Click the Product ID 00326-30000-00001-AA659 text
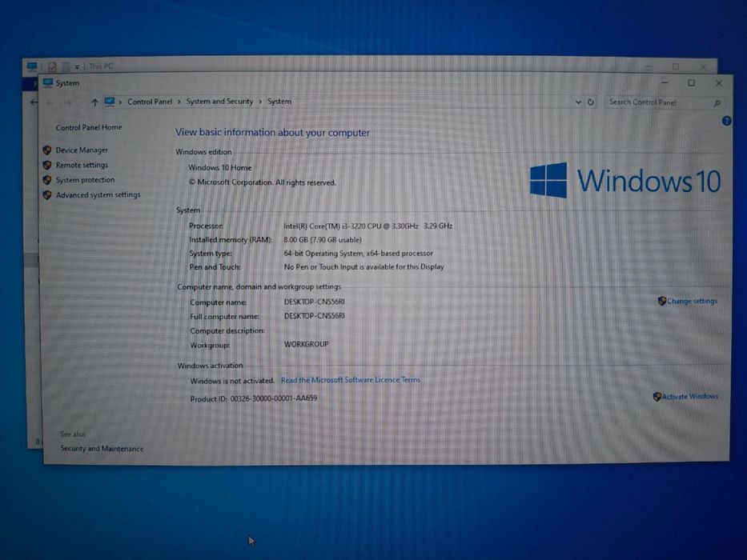The height and width of the screenshot is (560, 747). click(x=254, y=398)
